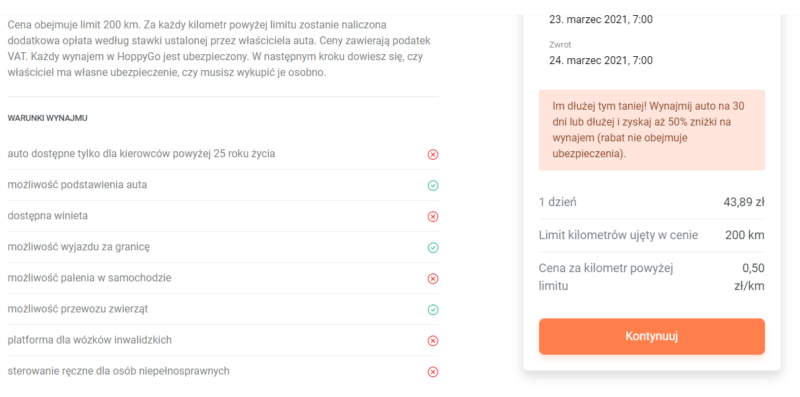Click the 200 km limit description paragraph
Image resolution: width=800 pixels, height=397 pixels.
tap(221, 48)
